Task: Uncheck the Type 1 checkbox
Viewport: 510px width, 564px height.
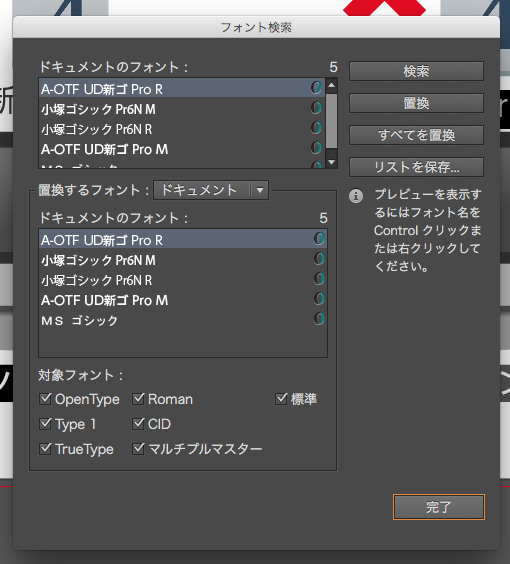Action: (x=45, y=424)
